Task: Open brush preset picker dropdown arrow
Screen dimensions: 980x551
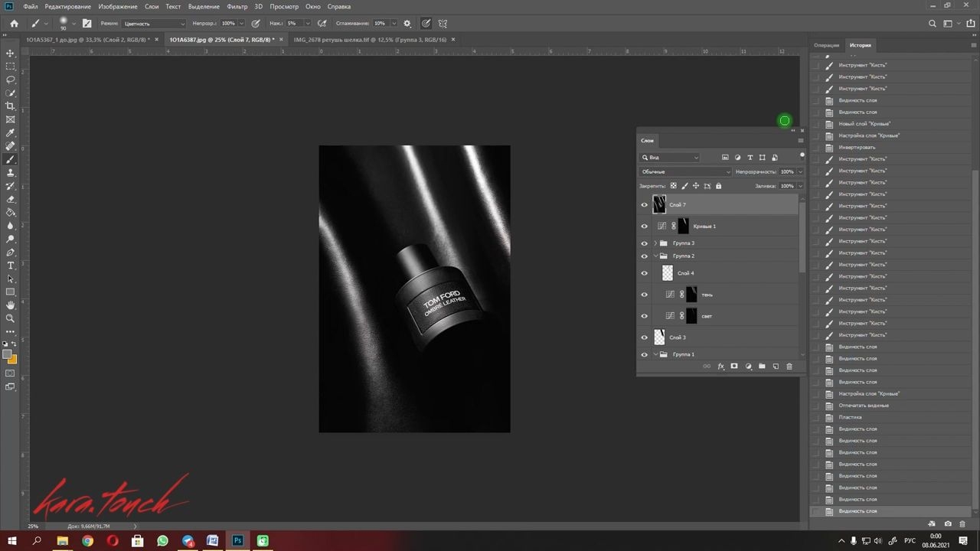Action: point(73,24)
